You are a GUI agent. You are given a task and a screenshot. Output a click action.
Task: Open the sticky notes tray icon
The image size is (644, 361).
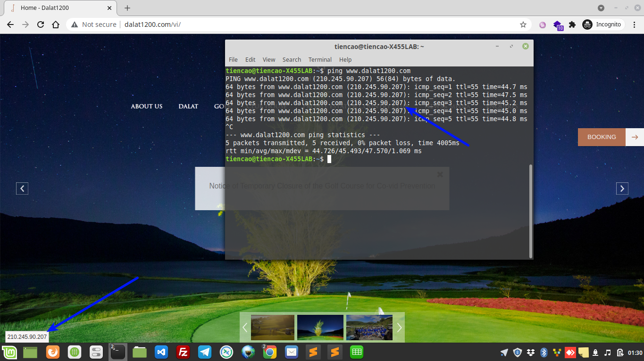(x=583, y=352)
